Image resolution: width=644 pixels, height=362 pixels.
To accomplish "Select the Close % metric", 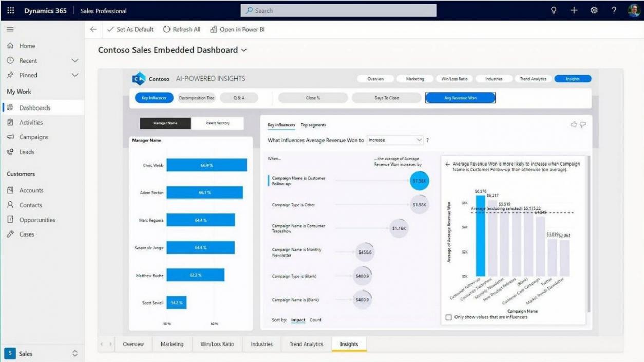I will point(313,98).
